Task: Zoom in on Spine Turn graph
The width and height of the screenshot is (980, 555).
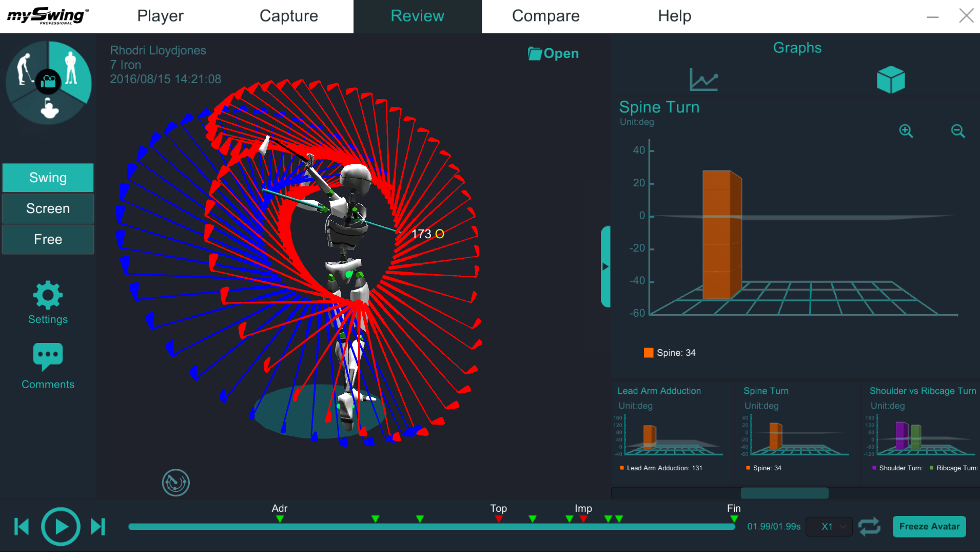Action: (906, 131)
